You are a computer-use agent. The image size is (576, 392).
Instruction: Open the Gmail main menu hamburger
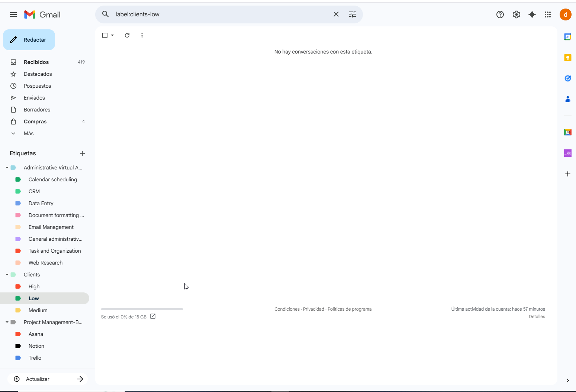point(13,14)
